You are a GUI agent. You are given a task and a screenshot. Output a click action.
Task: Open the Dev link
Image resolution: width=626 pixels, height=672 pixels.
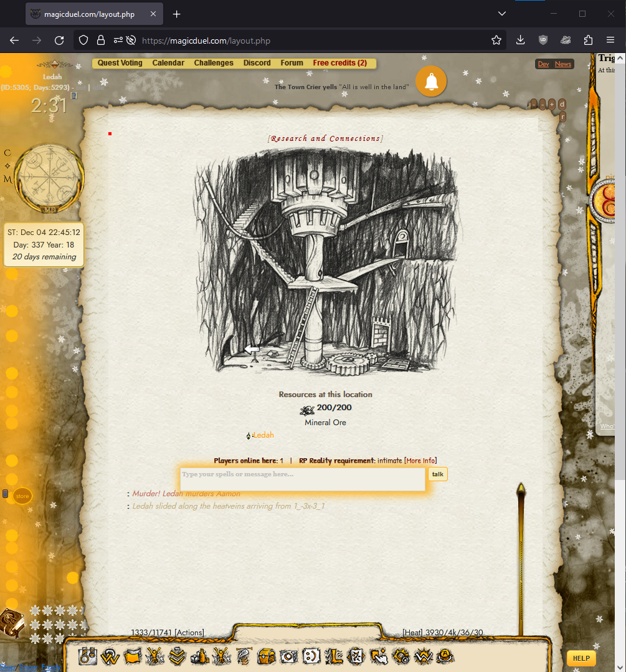[543, 64]
